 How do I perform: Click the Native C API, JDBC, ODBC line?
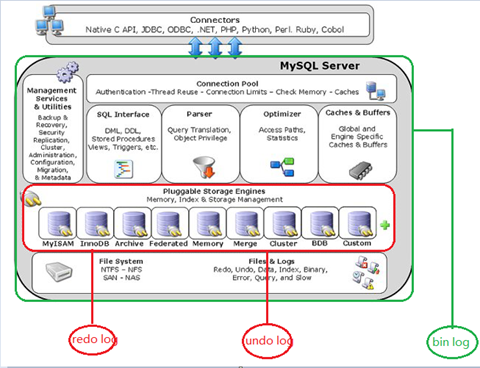[x=215, y=30]
